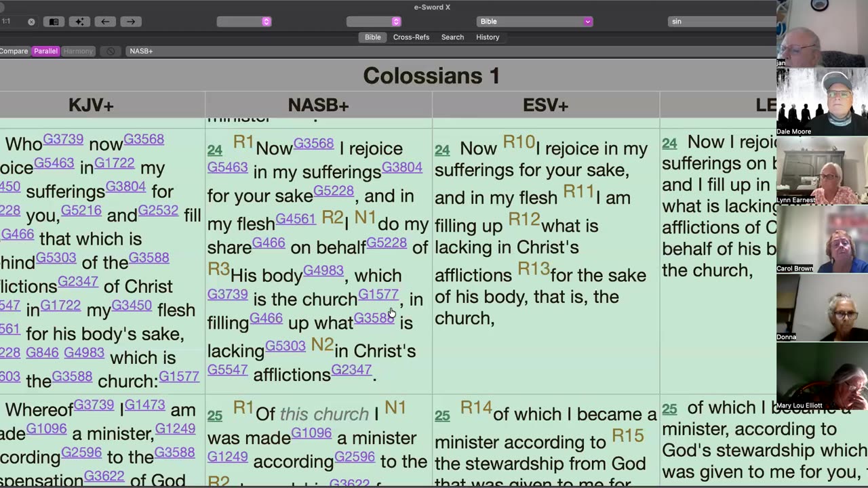Open cross-reference R14 in ESV+ verse 25

[x=476, y=408]
